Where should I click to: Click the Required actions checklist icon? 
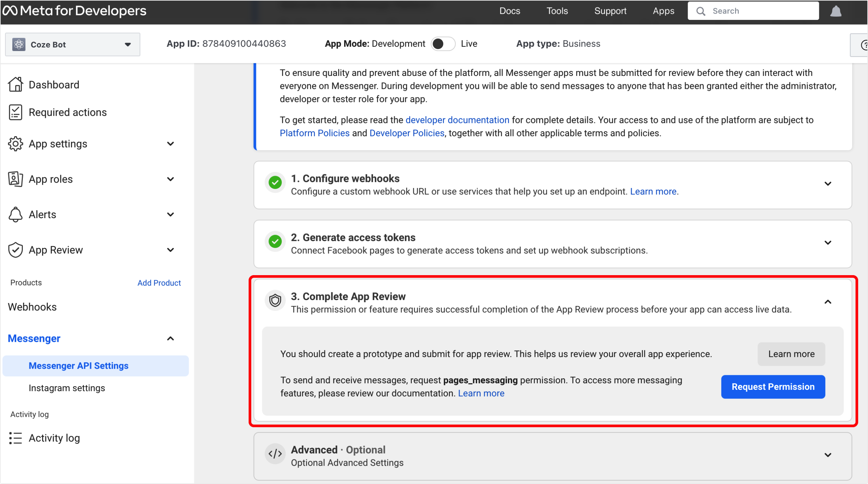(x=16, y=112)
